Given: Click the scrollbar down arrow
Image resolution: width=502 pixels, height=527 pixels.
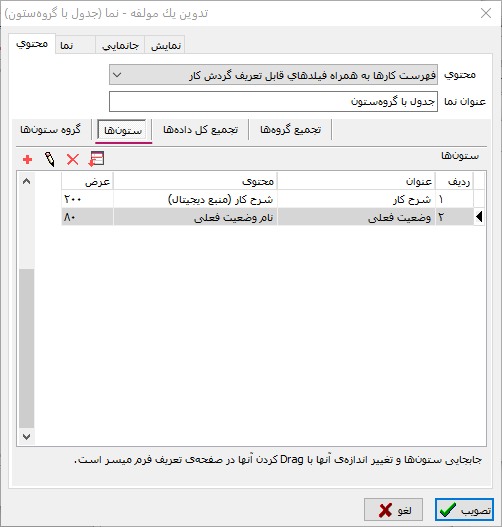Looking at the screenshot, I should (x=27, y=437).
